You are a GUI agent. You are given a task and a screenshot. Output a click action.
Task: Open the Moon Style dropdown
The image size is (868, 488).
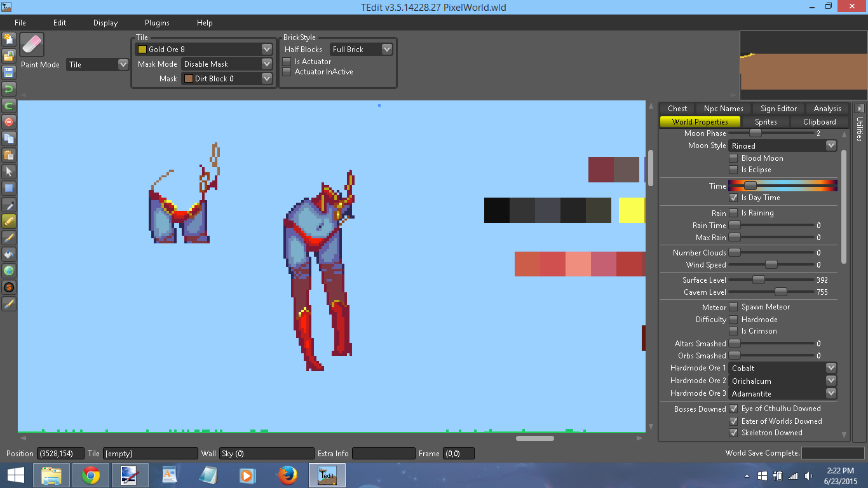(x=783, y=146)
